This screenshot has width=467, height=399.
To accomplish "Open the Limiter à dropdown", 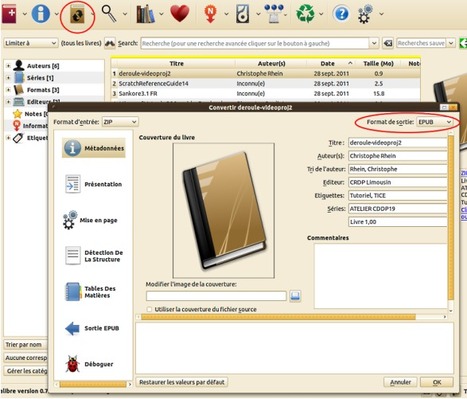I will click(x=30, y=43).
